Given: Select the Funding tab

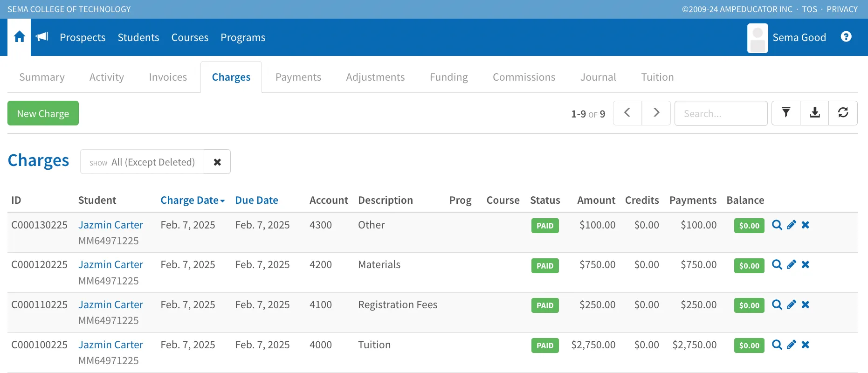Looking at the screenshot, I should (x=449, y=77).
